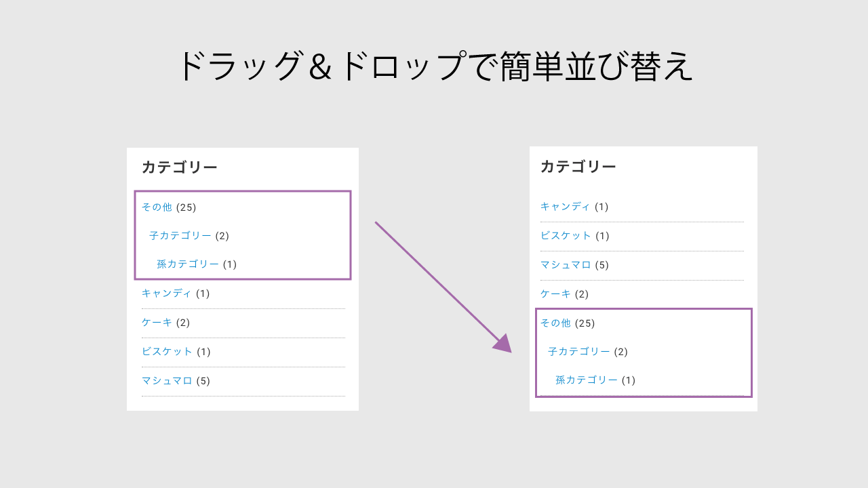868x488 pixels.
Task: Select マシュマロ link in the left list
Action: pyautogui.click(x=167, y=381)
